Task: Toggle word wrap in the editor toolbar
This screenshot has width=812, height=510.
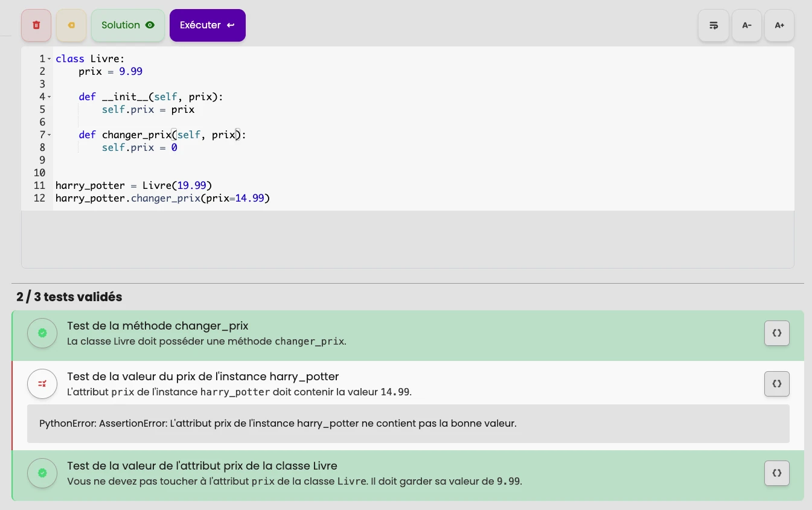Action: 714,25
